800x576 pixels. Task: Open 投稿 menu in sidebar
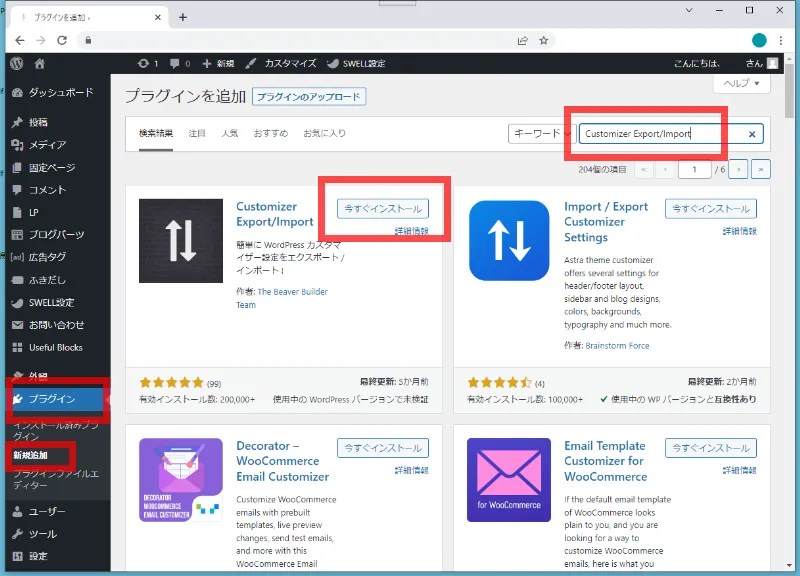pyautogui.click(x=31, y=122)
